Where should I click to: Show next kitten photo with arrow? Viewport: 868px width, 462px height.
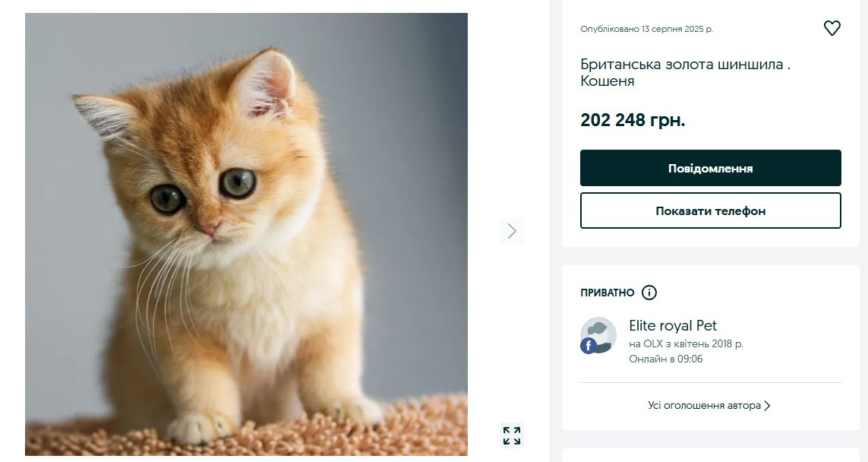coord(512,230)
